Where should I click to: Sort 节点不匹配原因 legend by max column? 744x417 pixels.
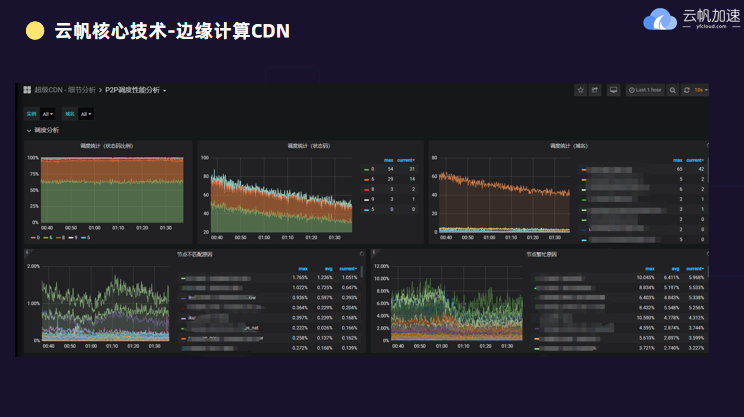point(303,268)
